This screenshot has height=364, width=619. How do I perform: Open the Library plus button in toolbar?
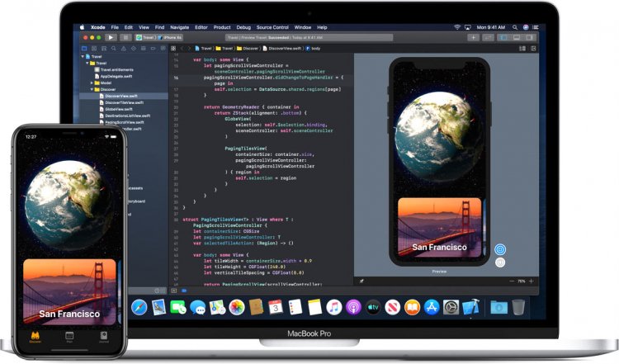[473, 37]
